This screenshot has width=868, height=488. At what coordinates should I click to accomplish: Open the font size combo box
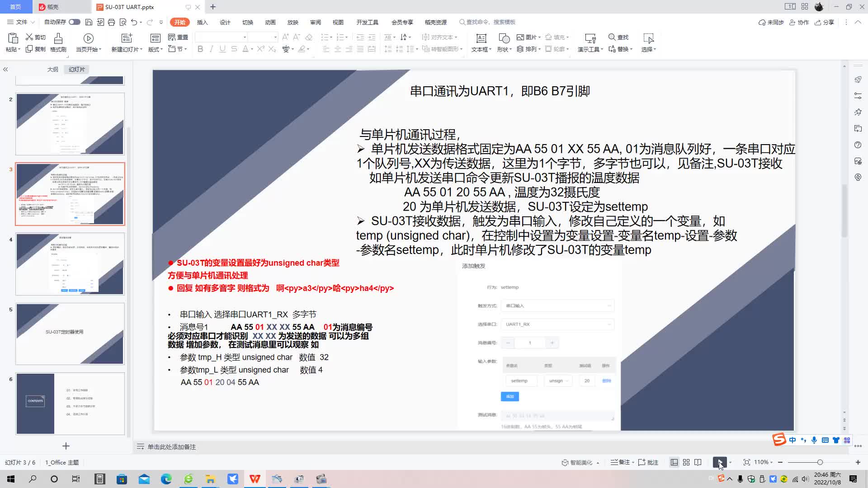[x=263, y=37]
